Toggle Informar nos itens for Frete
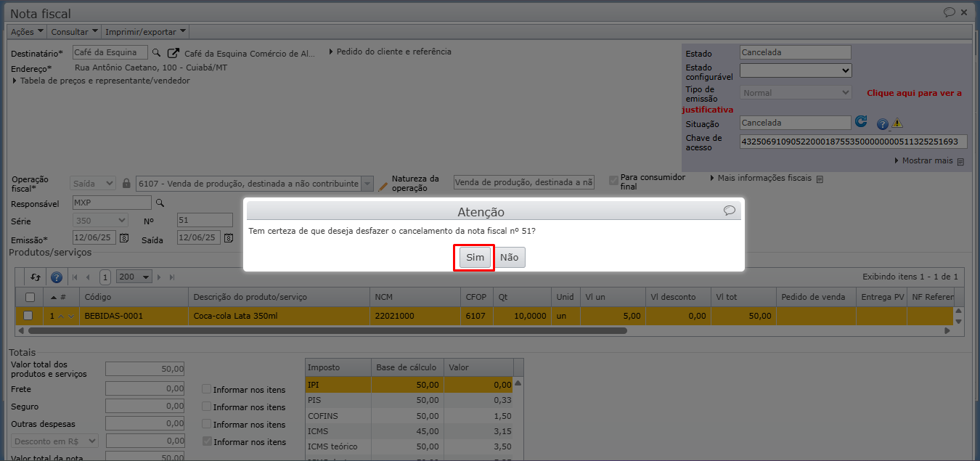Screen dimensions: 980x461 [x=207, y=389]
